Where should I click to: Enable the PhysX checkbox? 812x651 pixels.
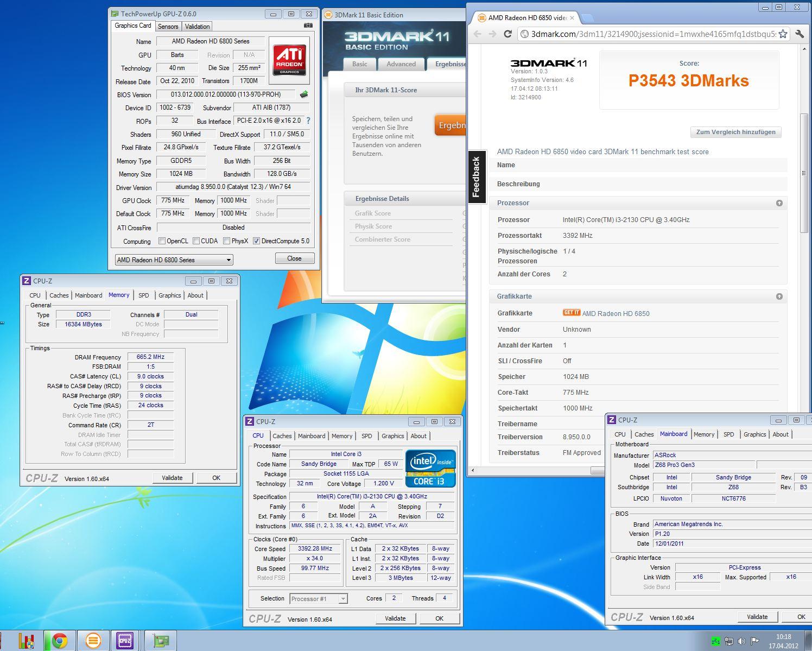[x=226, y=241]
